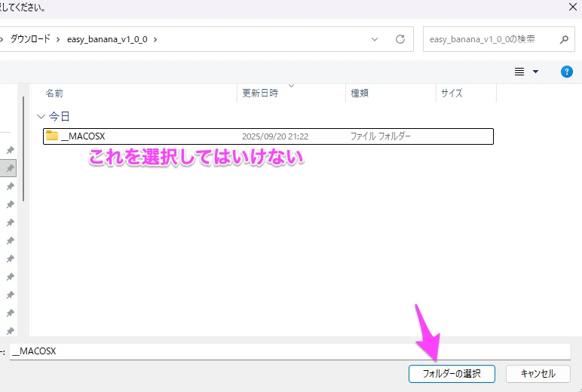The image size is (582, 392).
Task: Expand chevron after easy_banana_v1_0_0 in path
Action: point(155,39)
